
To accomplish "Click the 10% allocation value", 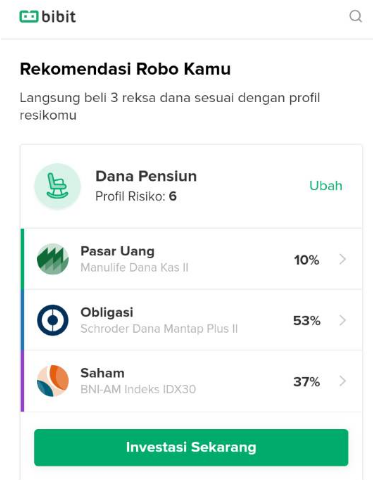I will pos(306,260).
